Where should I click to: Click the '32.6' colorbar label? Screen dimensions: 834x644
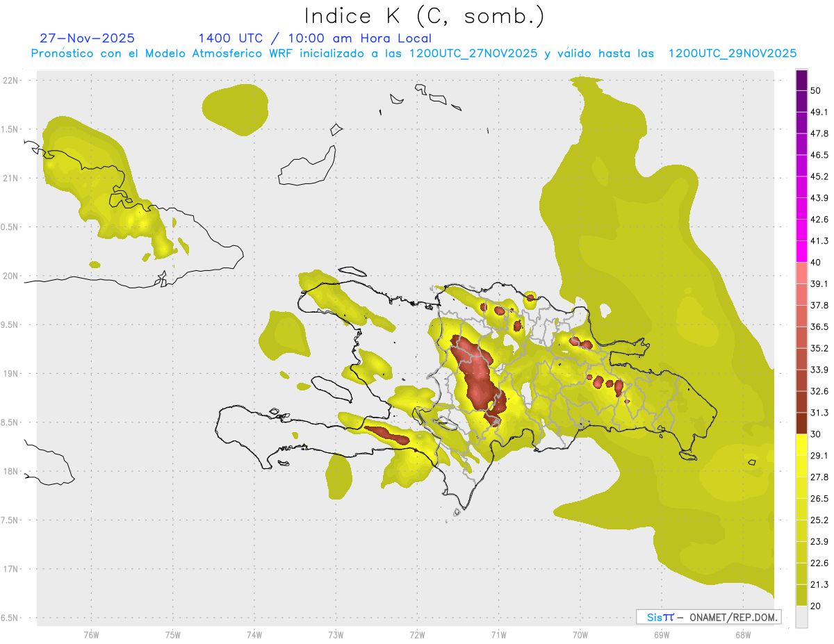[x=819, y=391]
